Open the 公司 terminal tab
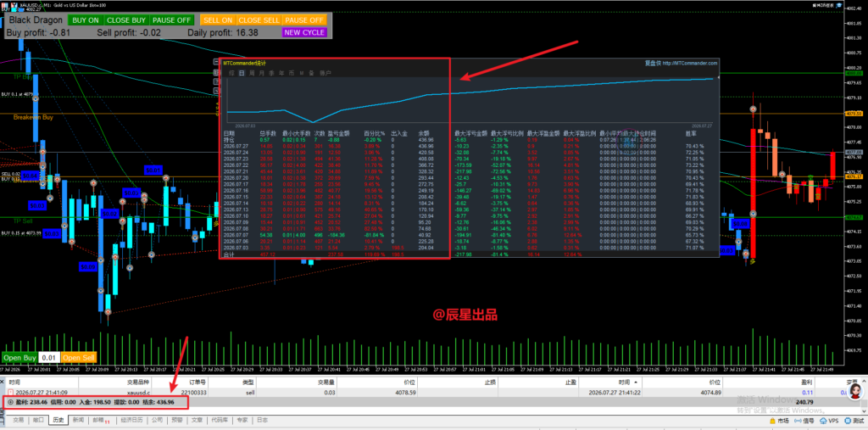The image size is (868, 430). [157, 420]
